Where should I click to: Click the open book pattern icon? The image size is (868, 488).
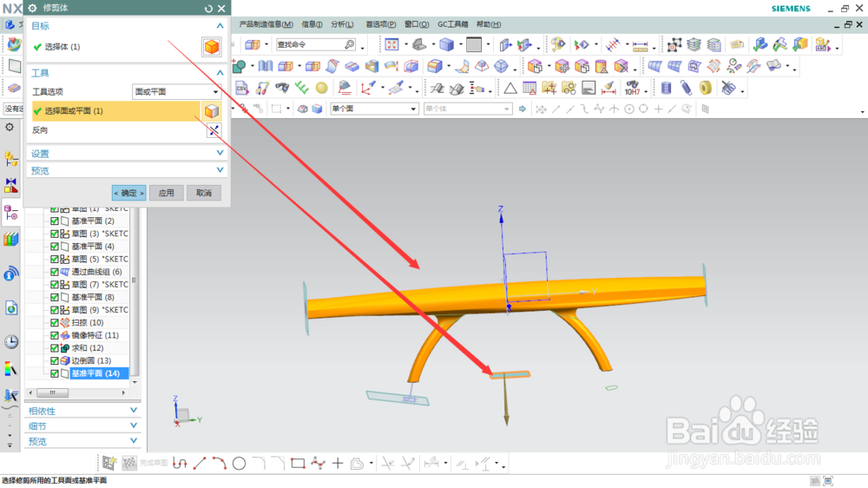click(x=265, y=67)
